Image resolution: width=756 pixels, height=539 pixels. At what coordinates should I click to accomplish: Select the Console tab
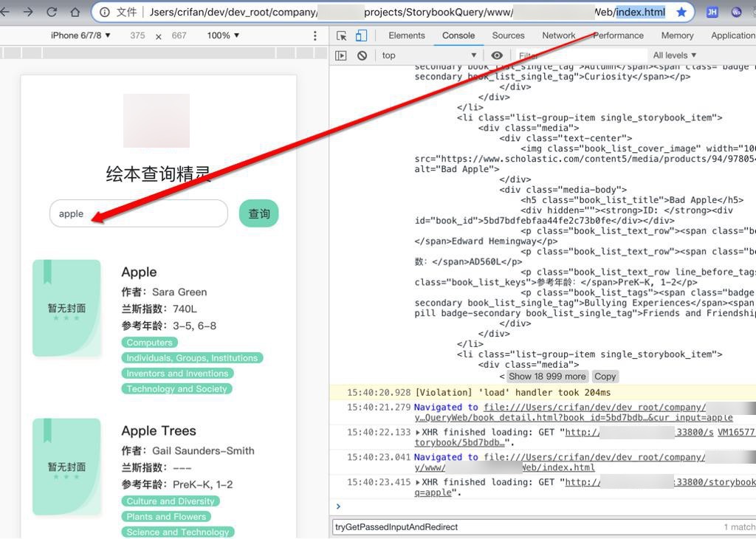(458, 35)
